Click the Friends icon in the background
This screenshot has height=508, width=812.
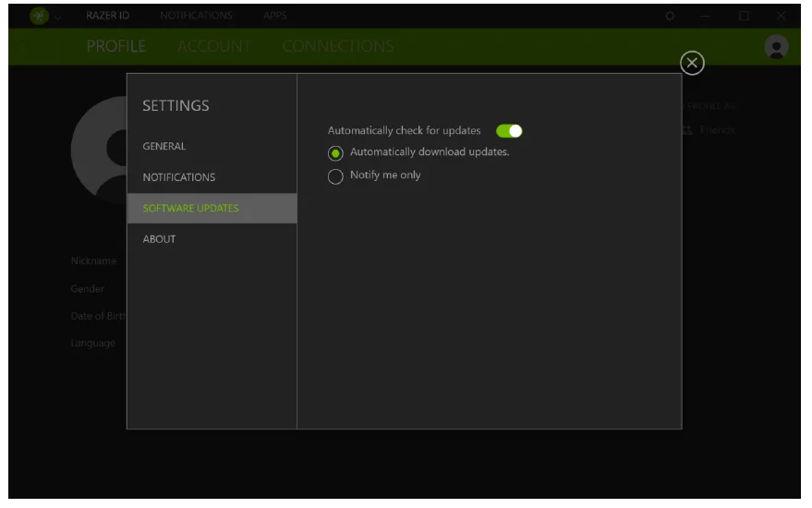686,130
